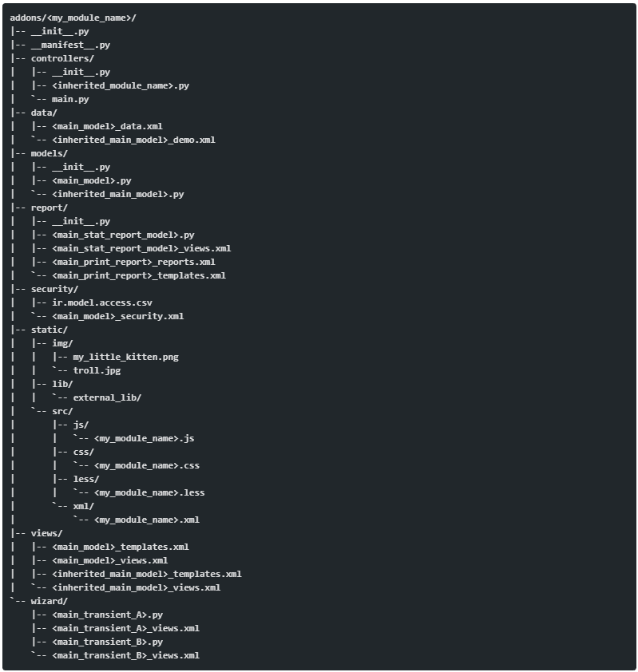This screenshot has height=672, width=638.
Task: Select the <main_print_report>_reports.xml file
Action: 133,261
